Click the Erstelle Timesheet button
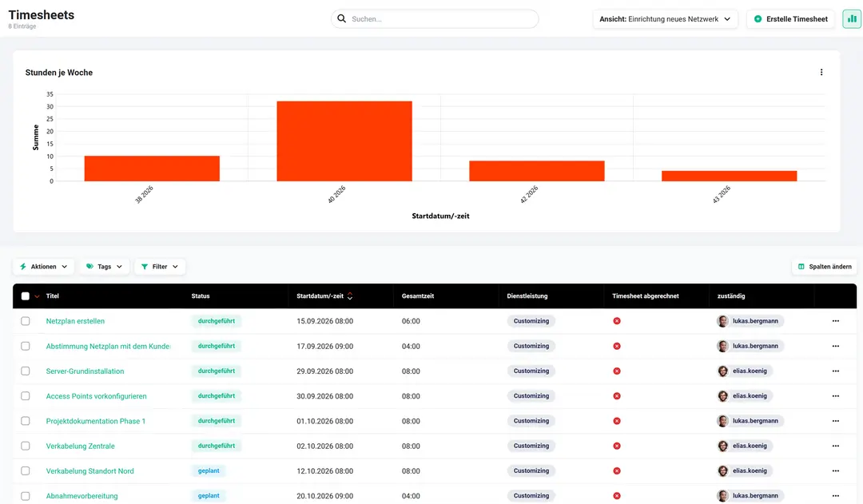 (790, 18)
